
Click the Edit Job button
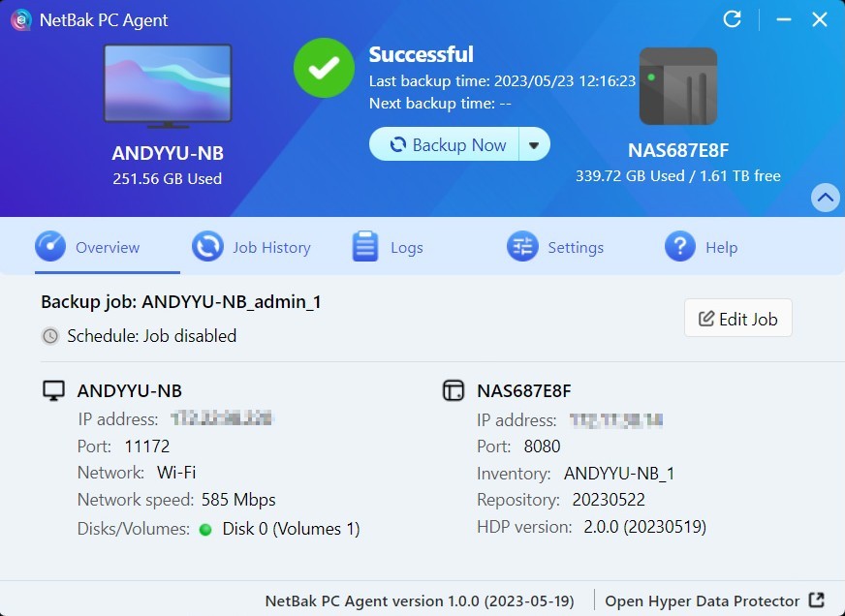point(737,319)
